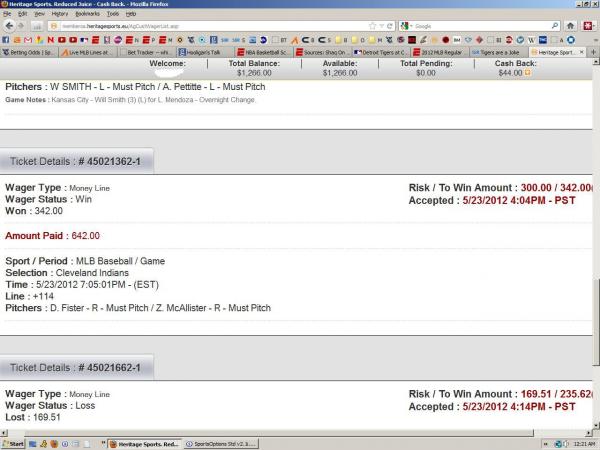
Task: Expand the search engine dropdown
Action: pyautogui.click(x=408, y=26)
